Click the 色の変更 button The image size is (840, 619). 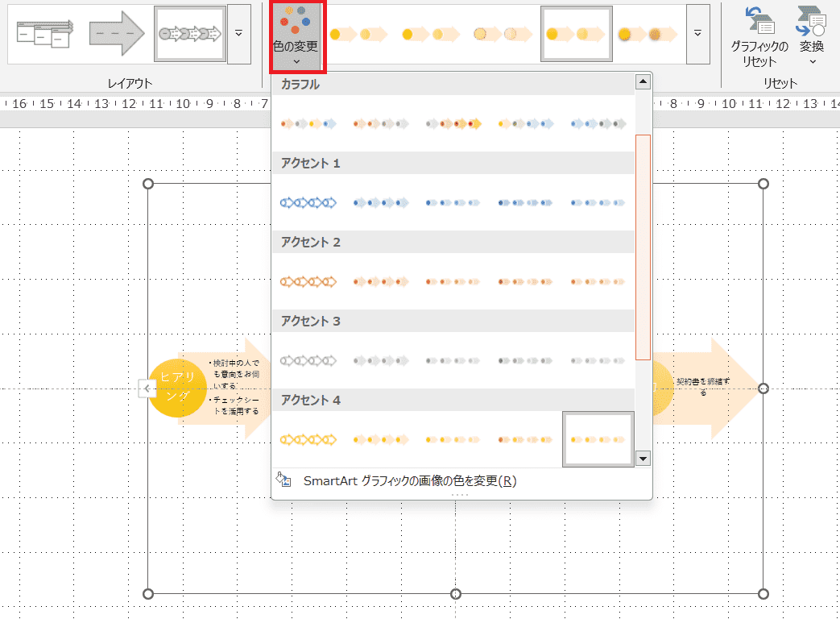coord(296,37)
